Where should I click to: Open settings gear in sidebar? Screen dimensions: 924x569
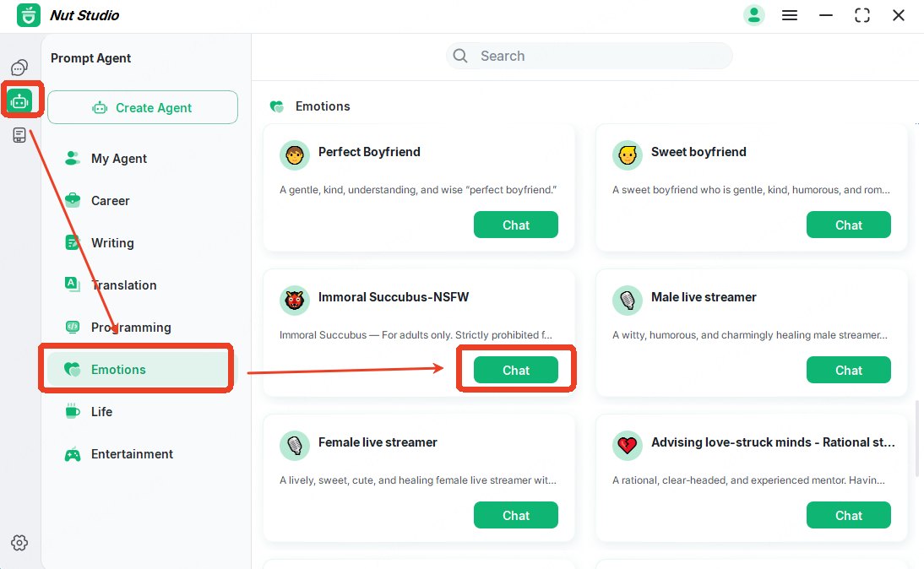[x=19, y=543]
